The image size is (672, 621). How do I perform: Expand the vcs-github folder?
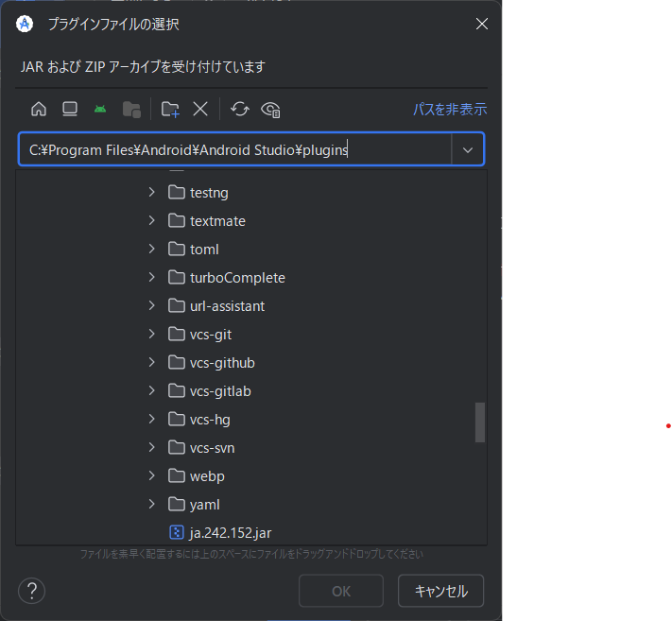(x=152, y=363)
